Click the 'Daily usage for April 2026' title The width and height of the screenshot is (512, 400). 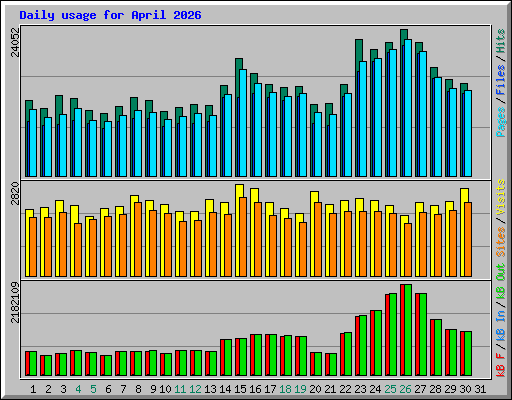pyautogui.click(x=110, y=15)
